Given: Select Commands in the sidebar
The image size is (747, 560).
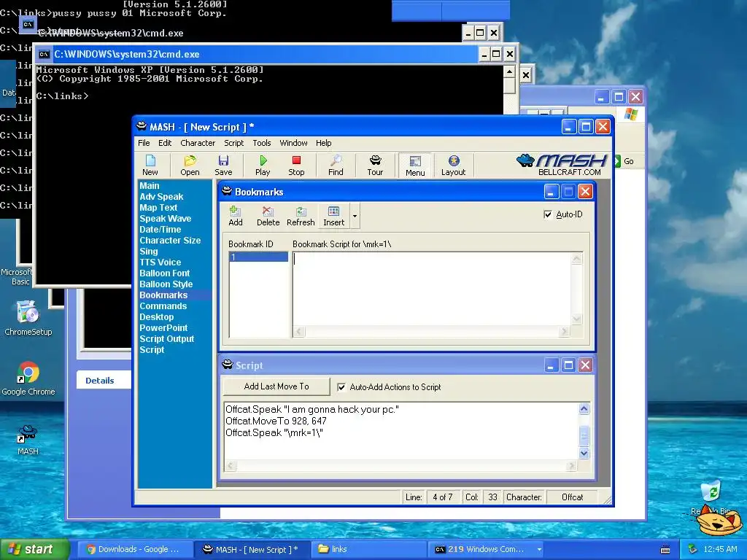Looking at the screenshot, I should (163, 306).
